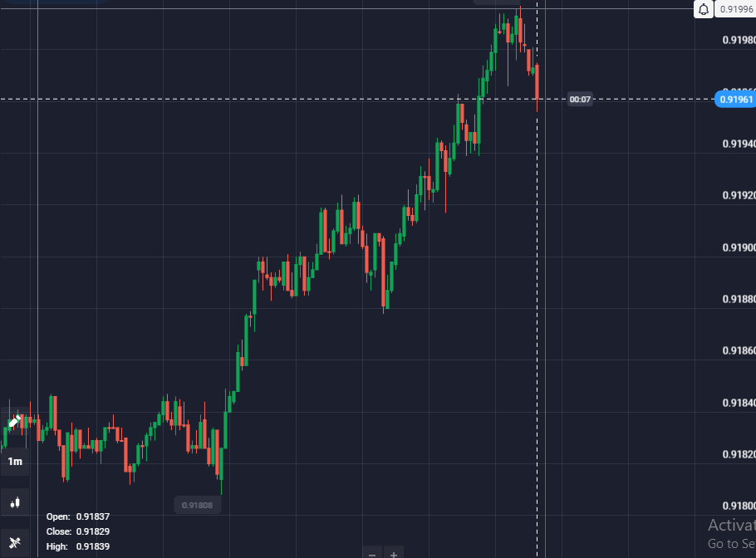Image resolution: width=756 pixels, height=558 pixels.
Task: Click the 0.91996 alert price field
Action: 736,9
